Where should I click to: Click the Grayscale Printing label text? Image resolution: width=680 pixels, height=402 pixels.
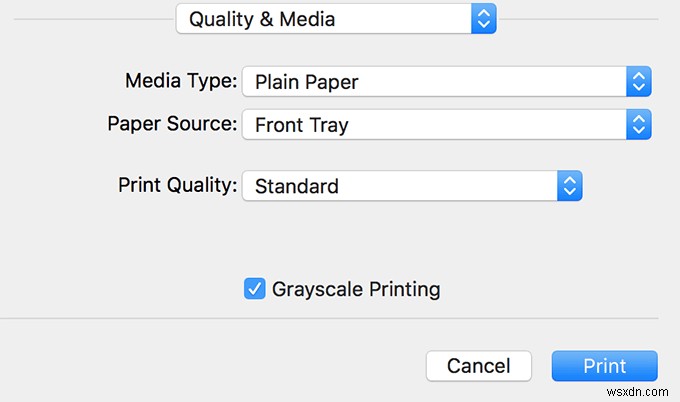356,290
